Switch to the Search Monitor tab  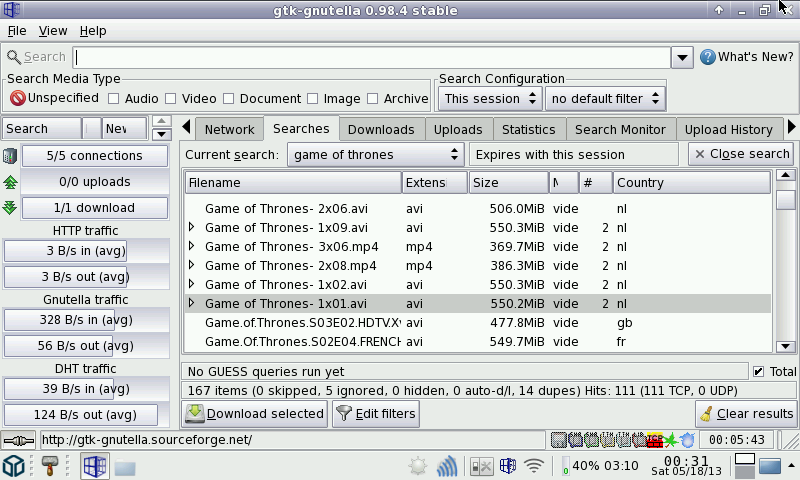(x=620, y=130)
